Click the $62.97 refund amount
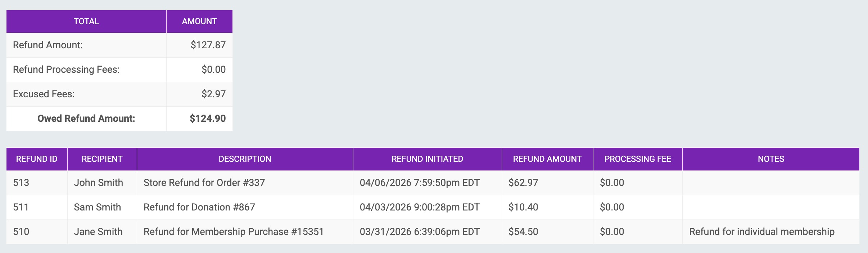 pos(523,183)
